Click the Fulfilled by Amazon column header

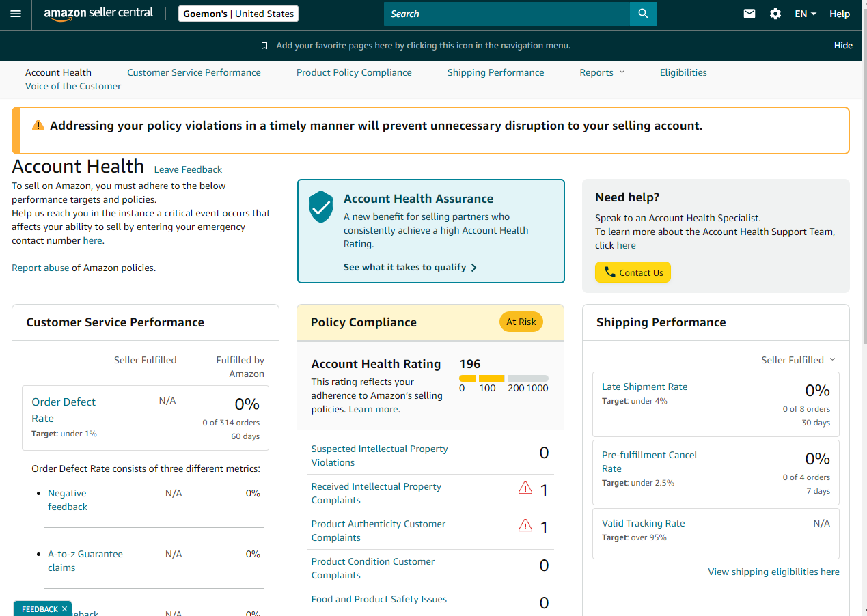point(240,367)
